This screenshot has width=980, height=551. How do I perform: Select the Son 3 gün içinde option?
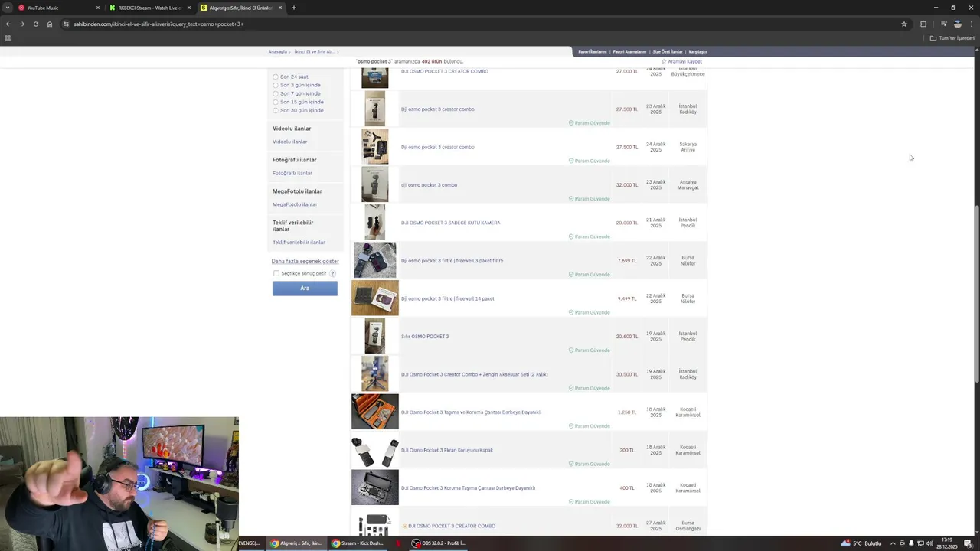(x=276, y=85)
